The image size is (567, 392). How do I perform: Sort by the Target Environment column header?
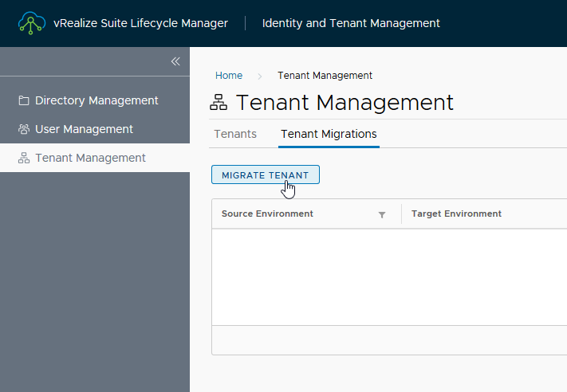tap(456, 214)
